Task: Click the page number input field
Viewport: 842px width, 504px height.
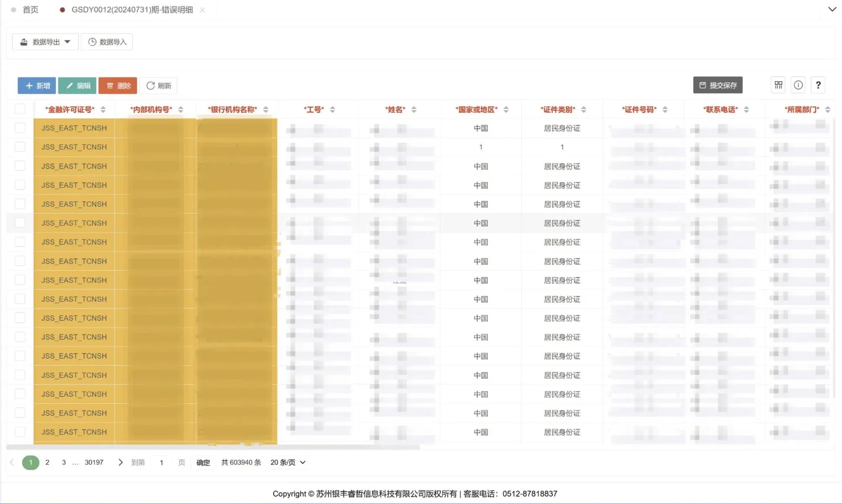Action: 161,462
